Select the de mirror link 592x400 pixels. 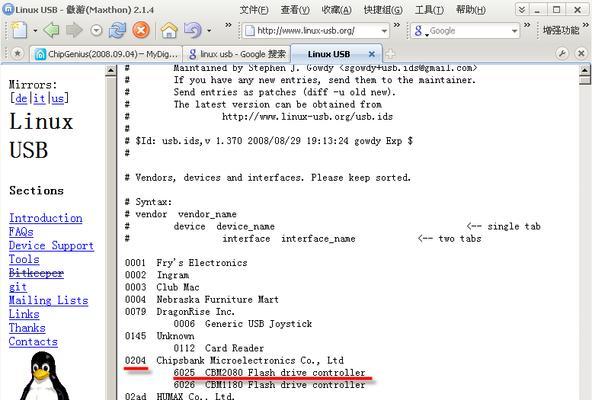[x=21, y=99]
